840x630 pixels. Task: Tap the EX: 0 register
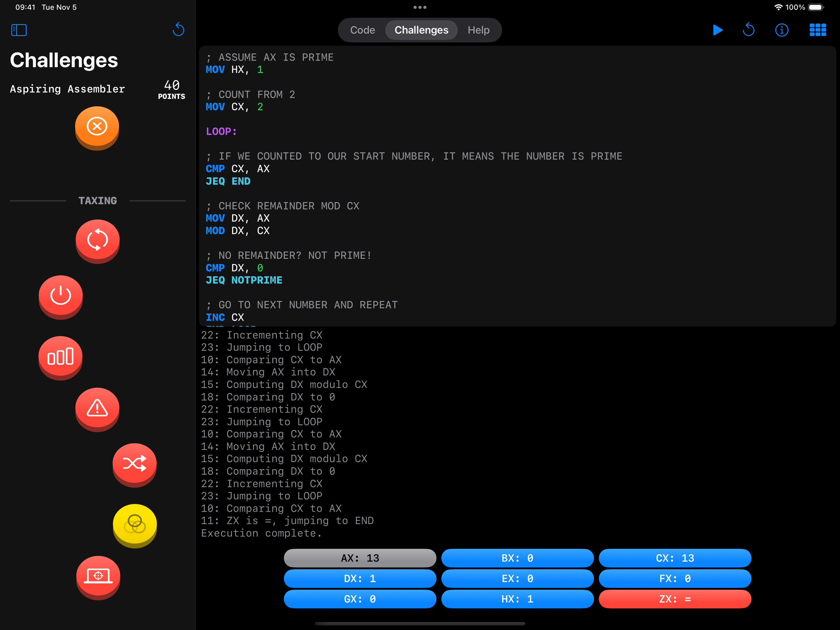[x=517, y=578]
